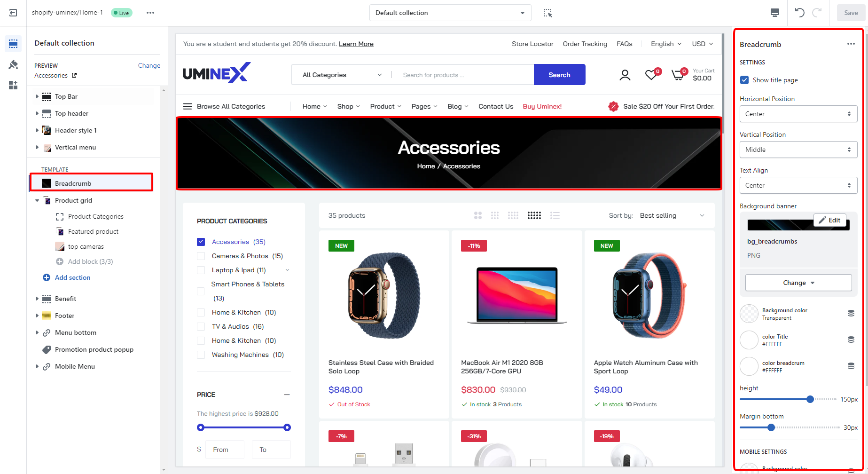
Task: Open the Default collection template dropdown
Action: (450, 13)
